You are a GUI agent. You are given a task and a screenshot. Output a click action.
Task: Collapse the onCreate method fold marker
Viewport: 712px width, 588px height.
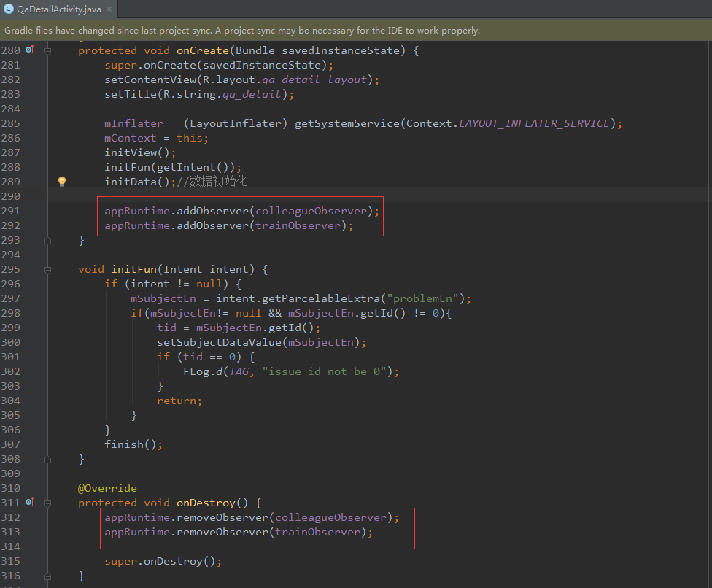coord(48,50)
